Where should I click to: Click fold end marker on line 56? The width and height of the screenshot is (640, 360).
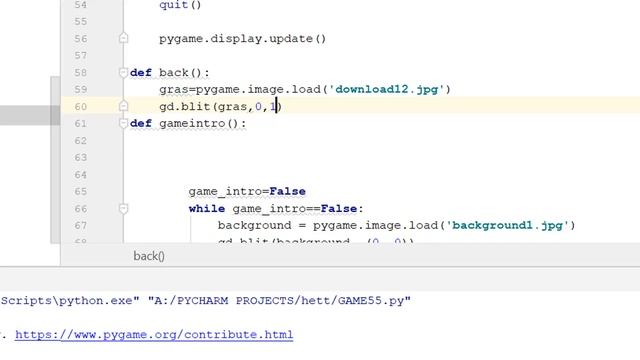(x=123, y=38)
